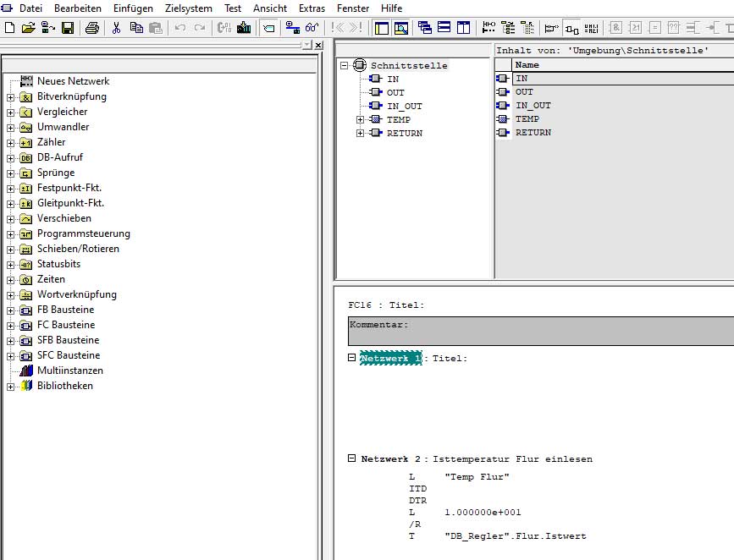This screenshot has width=734, height=560.
Task: Switch to FUP function block view icon
Action: [x=571, y=28]
